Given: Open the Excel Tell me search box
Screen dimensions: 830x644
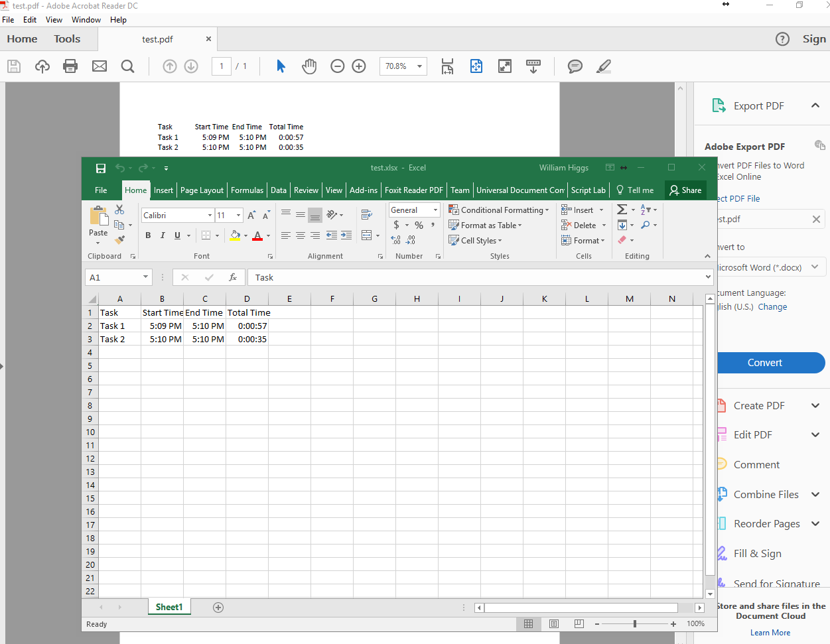Looking at the screenshot, I should [x=635, y=190].
